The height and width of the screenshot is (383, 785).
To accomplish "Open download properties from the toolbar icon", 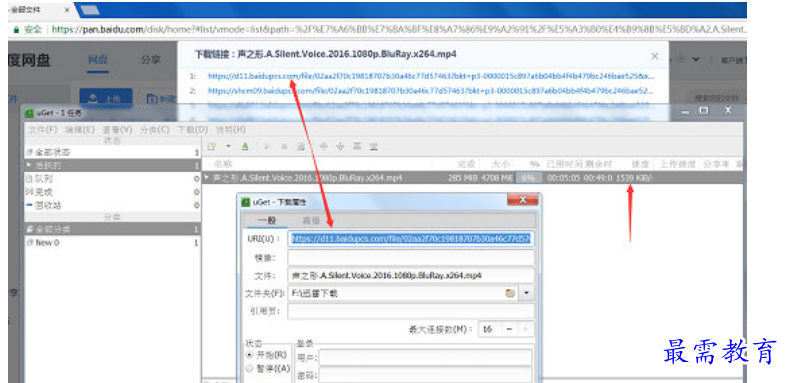I will (x=301, y=147).
